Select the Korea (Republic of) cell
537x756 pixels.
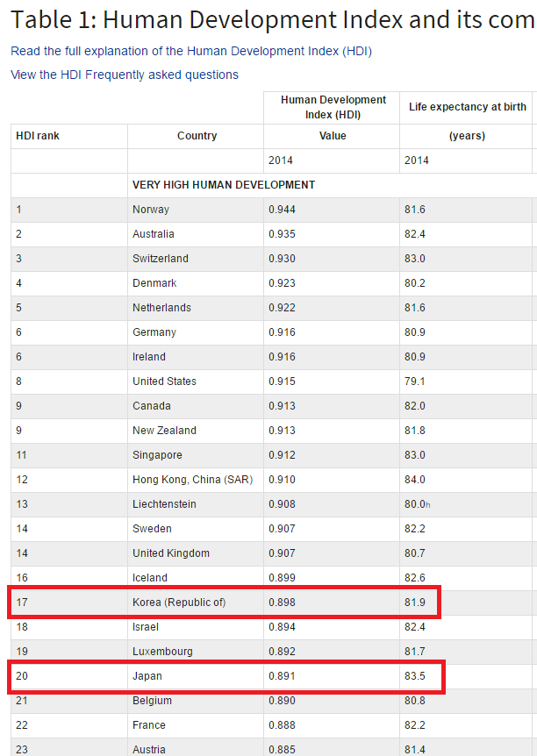coord(179,603)
